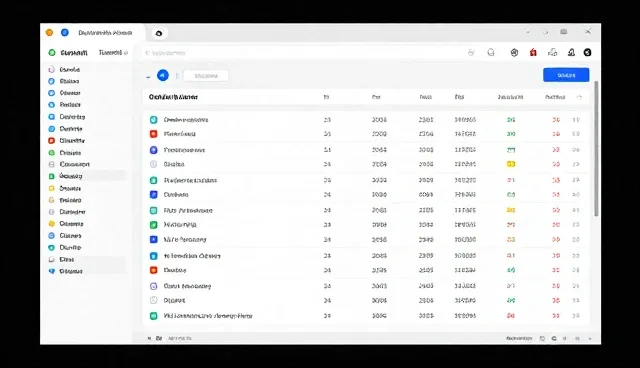The height and width of the screenshot is (368, 640).
Task: Collapse the section with the minus toolbar control
Action: (x=148, y=76)
